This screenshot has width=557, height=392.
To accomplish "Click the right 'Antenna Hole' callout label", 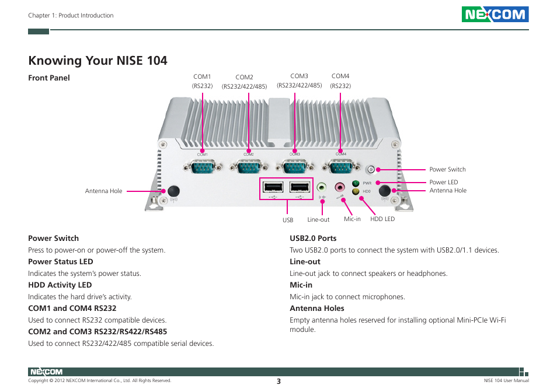I will coord(448,191).
